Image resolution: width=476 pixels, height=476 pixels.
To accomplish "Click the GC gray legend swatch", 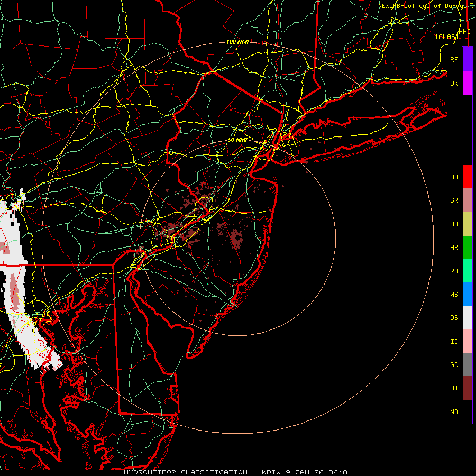I will pos(467,364).
